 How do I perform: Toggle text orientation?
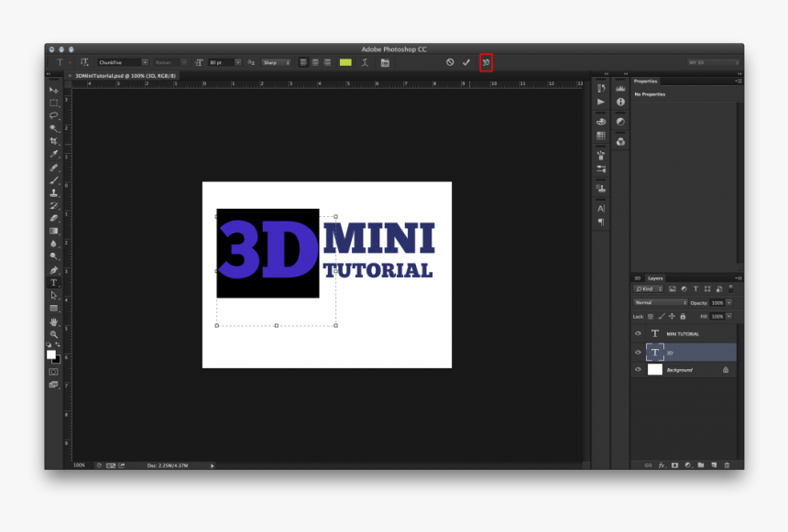[84, 62]
